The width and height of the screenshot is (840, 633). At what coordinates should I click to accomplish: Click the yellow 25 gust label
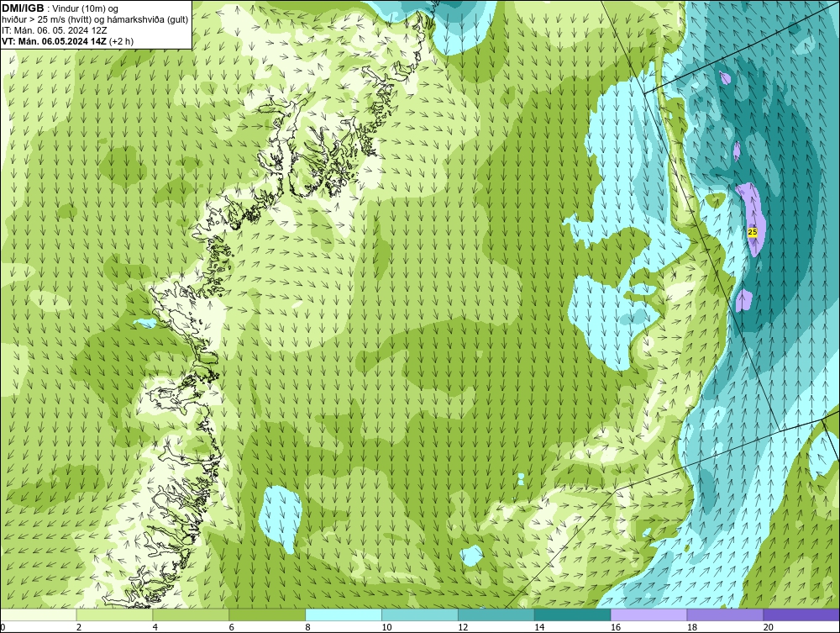pos(753,232)
